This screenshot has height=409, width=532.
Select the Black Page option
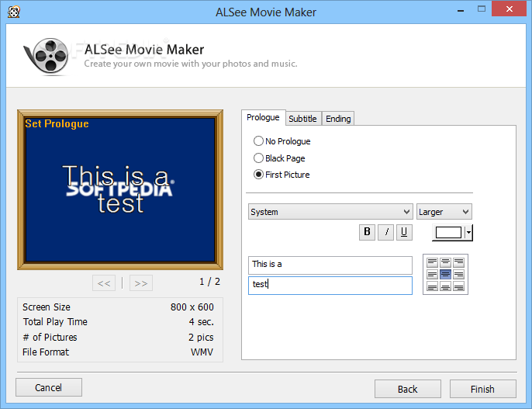pos(279,158)
